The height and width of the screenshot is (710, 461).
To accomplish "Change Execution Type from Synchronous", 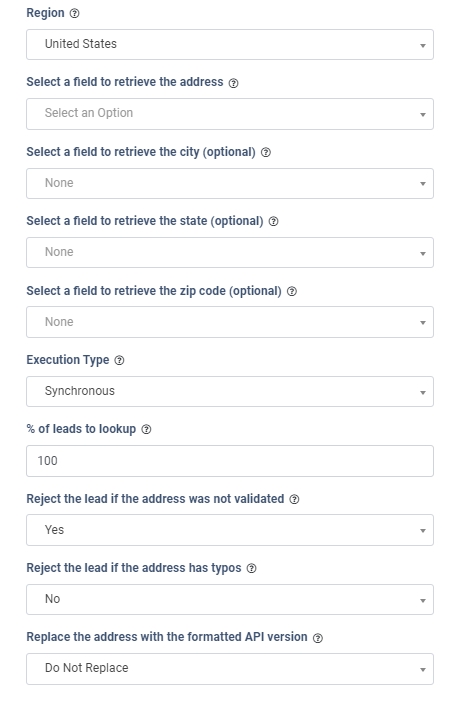I will [230, 391].
